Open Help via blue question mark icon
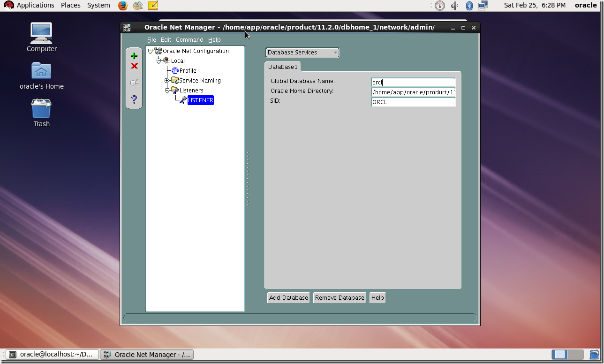 134,99
